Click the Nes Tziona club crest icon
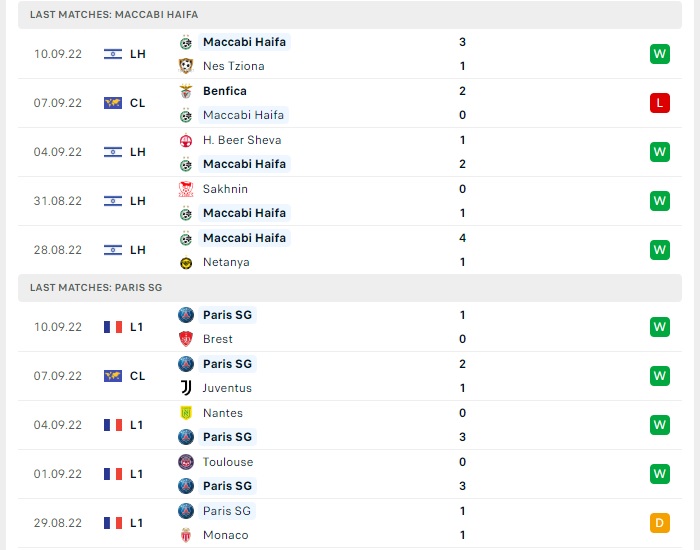Screen dimensions: 700x550 186,66
